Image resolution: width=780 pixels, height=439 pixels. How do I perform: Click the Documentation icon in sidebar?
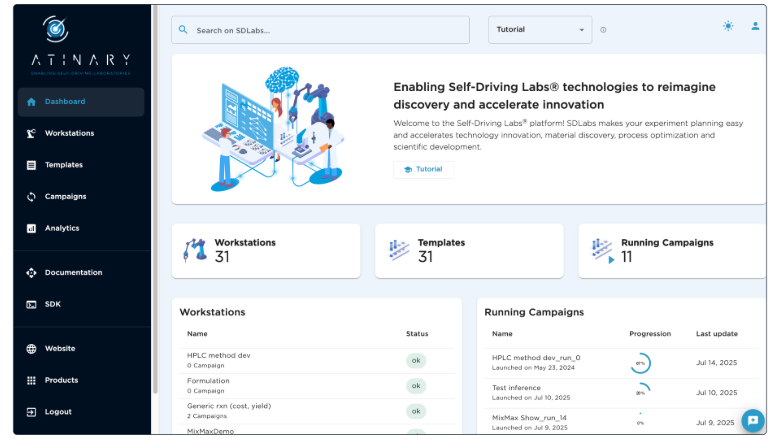pos(31,273)
